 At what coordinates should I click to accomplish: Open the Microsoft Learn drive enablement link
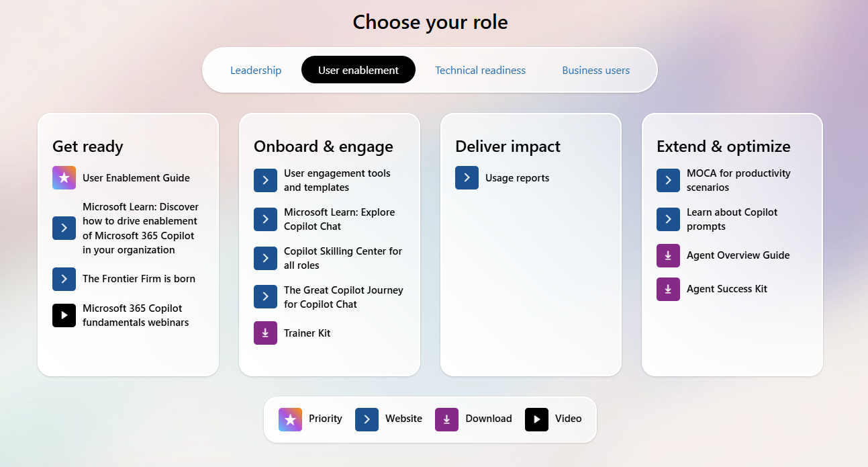[140, 228]
